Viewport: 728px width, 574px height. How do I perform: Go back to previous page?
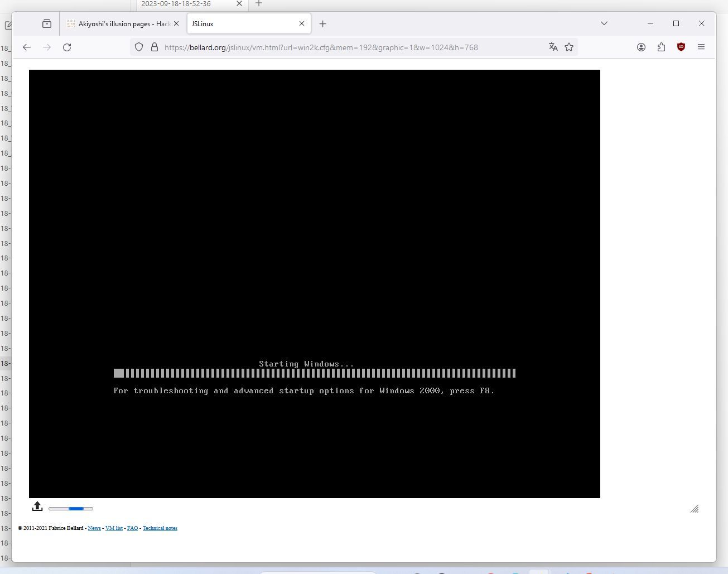click(27, 47)
